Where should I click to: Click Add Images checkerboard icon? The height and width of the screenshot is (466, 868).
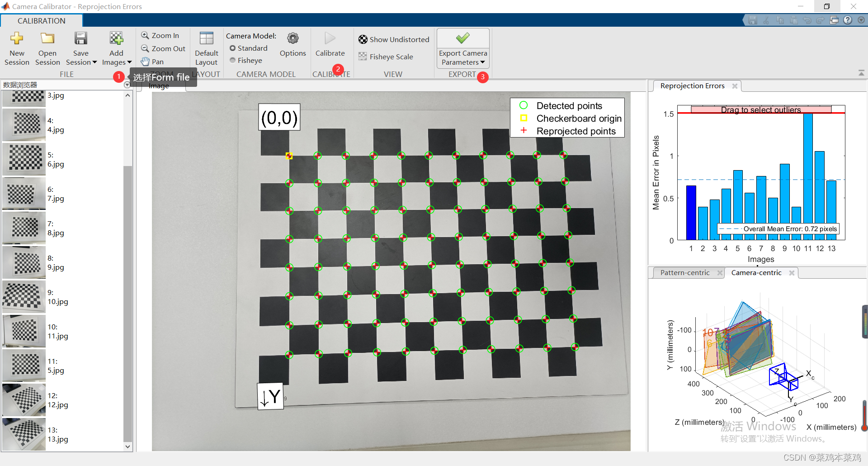click(x=116, y=39)
